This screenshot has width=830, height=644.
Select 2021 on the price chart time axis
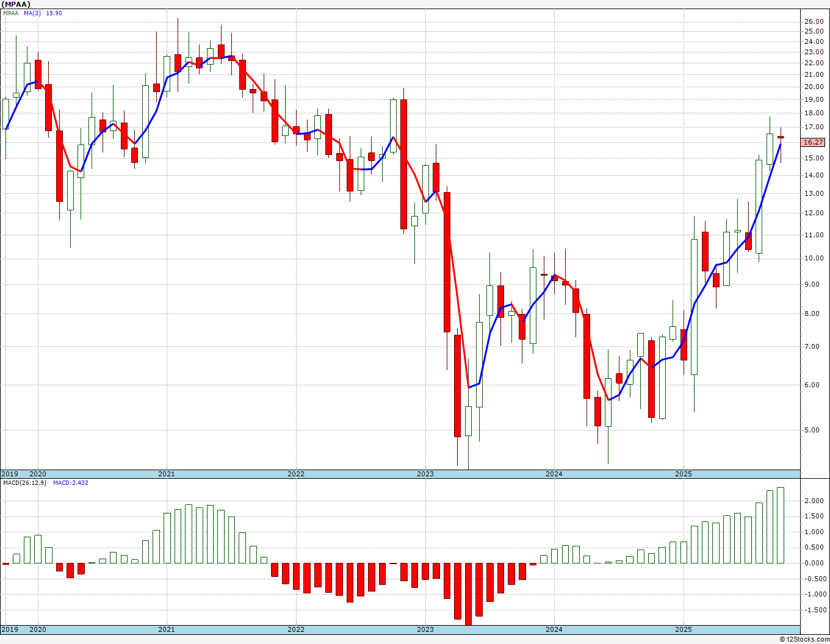[167, 474]
